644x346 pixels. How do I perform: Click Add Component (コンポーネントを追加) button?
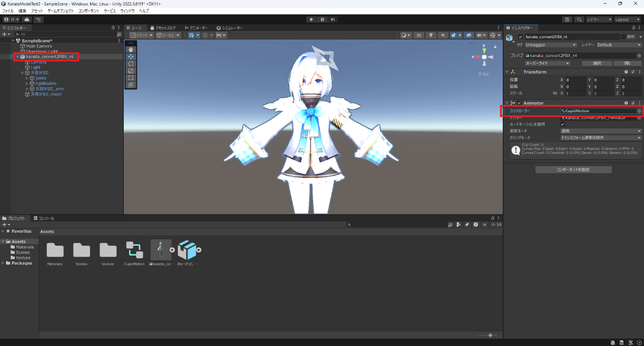[x=574, y=170]
